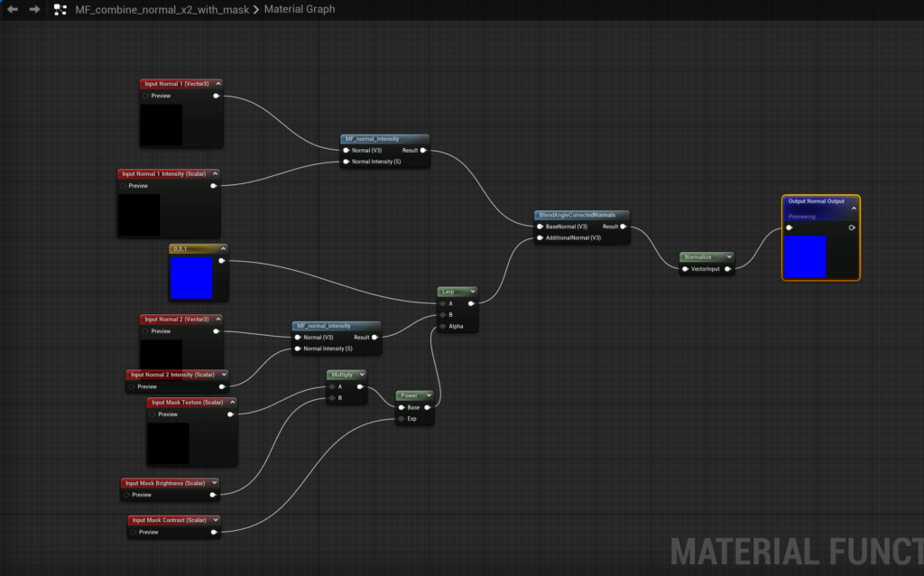Toggle Preview pin on Input Mask Texture
The width and height of the screenshot is (924, 576).
[152, 414]
